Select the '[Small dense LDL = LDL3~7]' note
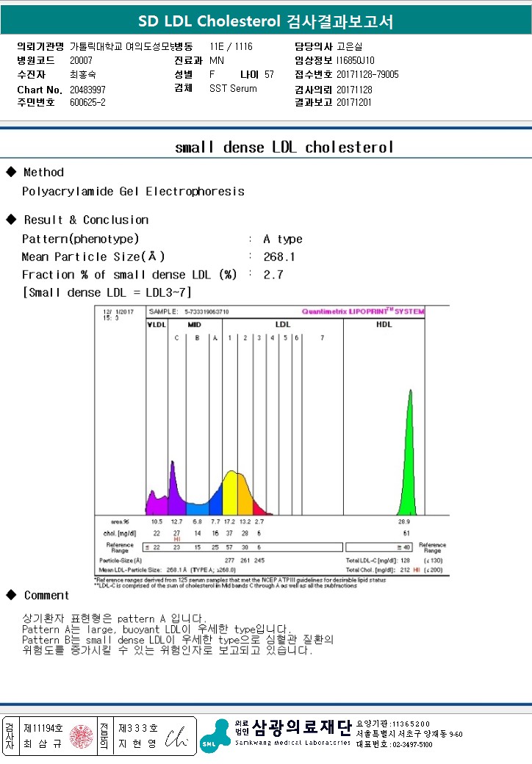The height and width of the screenshot is (764, 532). (x=107, y=292)
